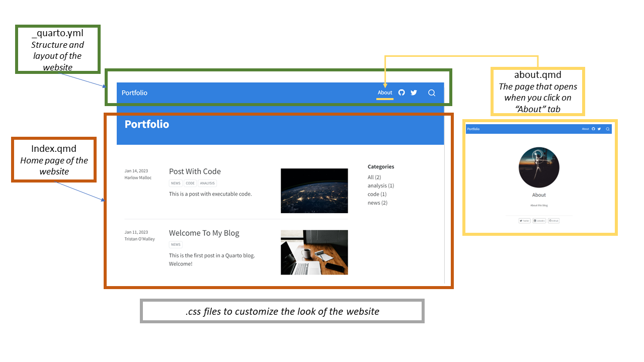Click the ANALYSIS tag under Post With Code
This screenshot has height=362, width=644.
tap(207, 184)
